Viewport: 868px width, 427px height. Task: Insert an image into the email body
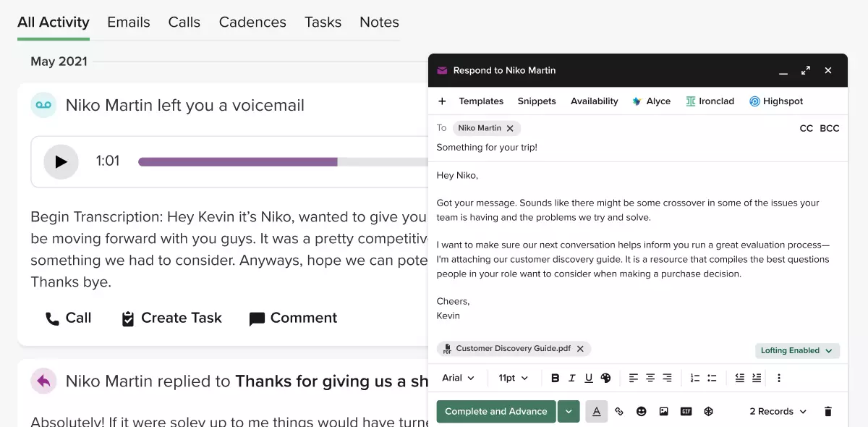pyautogui.click(x=663, y=411)
